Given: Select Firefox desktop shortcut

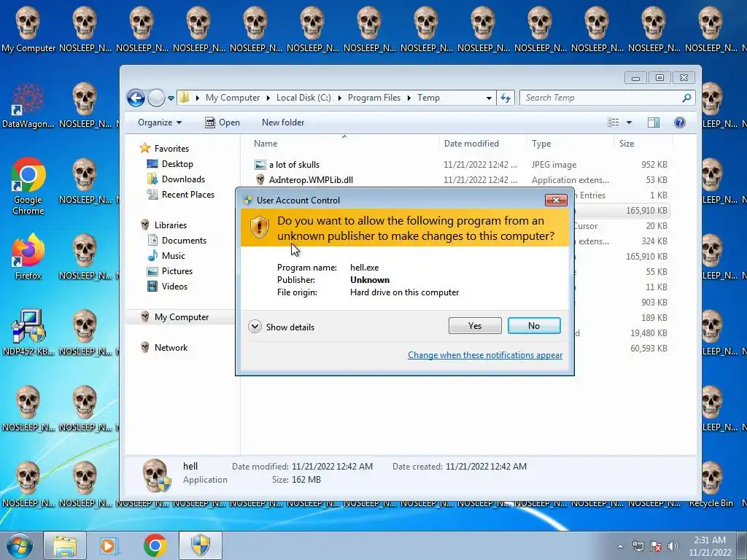Looking at the screenshot, I should point(28,256).
